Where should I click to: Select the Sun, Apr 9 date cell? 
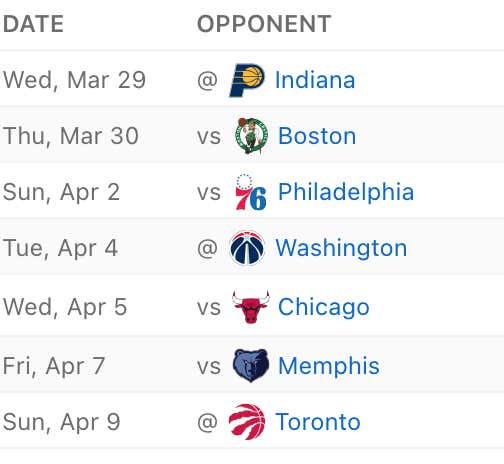point(62,422)
